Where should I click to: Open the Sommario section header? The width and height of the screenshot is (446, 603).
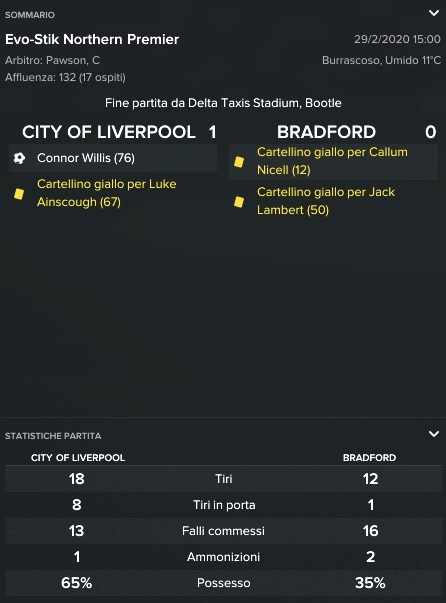click(x=30, y=15)
